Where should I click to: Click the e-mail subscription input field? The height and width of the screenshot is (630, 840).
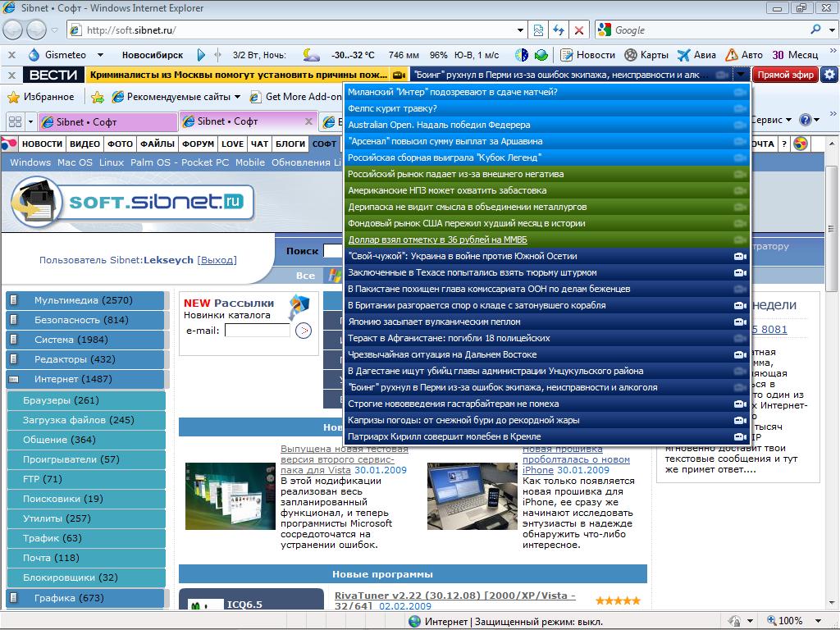coord(257,331)
